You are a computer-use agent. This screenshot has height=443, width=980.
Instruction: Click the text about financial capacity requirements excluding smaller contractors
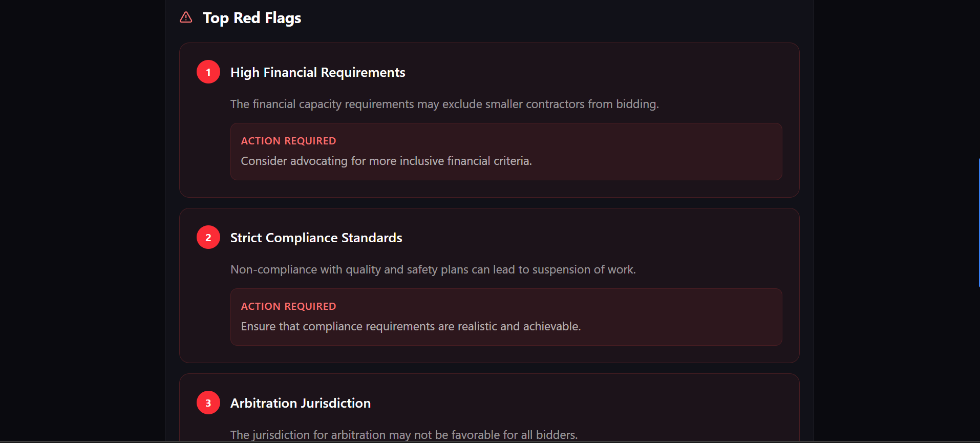click(444, 104)
